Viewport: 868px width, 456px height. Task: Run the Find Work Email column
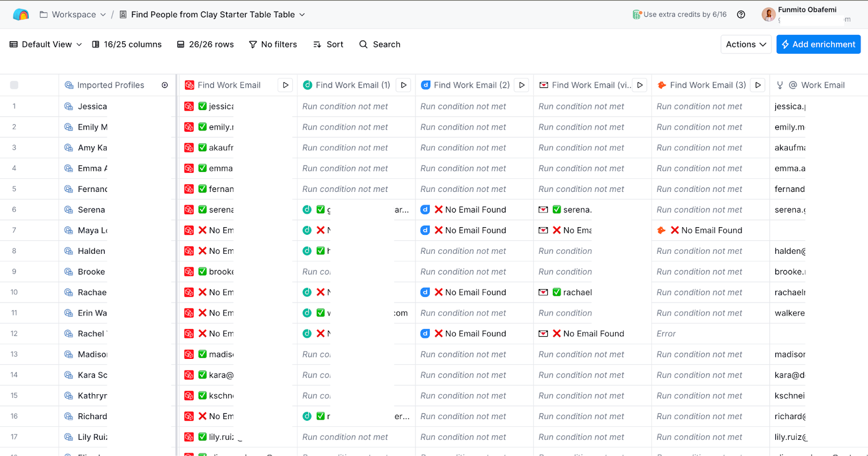click(x=285, y=85)
